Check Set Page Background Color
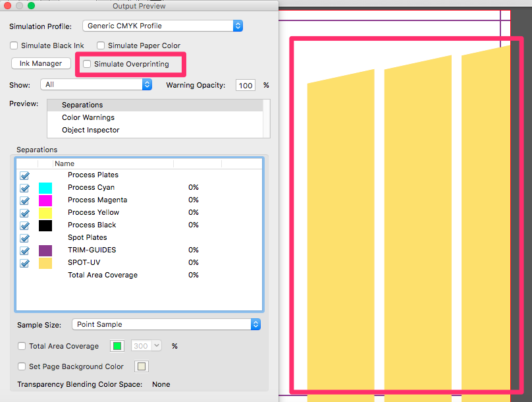 coord(20,366)
